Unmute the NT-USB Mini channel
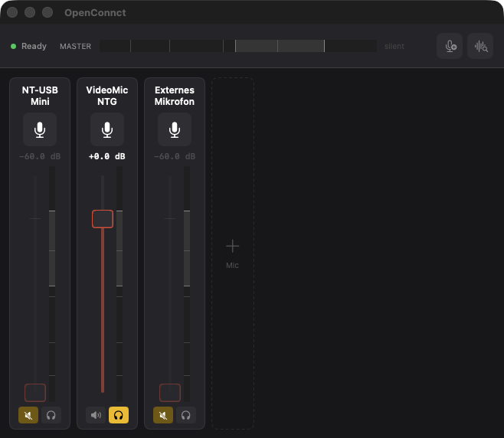The width and height of the screenshot is (504, 438). (x=28, y=415)
